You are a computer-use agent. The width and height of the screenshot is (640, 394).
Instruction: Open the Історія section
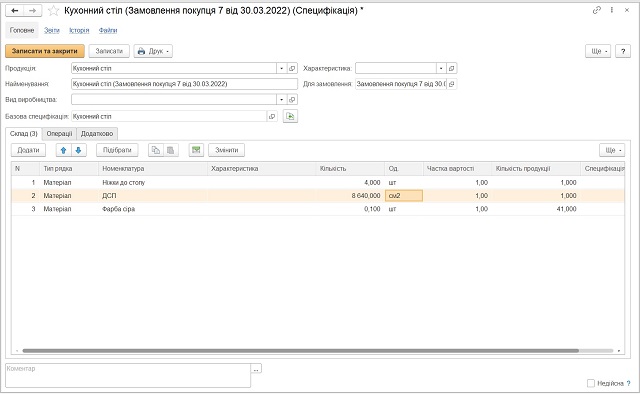click(79, 30)
